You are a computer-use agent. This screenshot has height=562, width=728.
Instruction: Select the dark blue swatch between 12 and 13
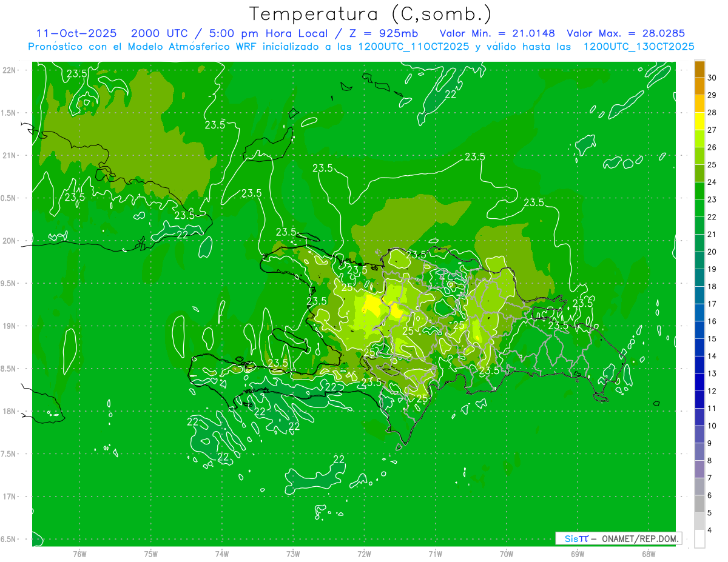[x=699, y=382]
